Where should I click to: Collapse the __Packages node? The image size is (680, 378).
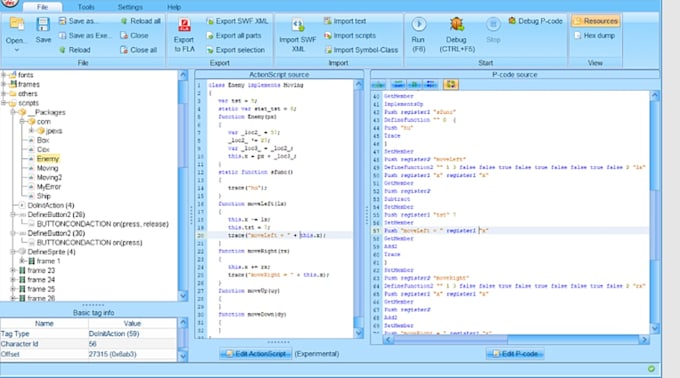coord(13,112)
